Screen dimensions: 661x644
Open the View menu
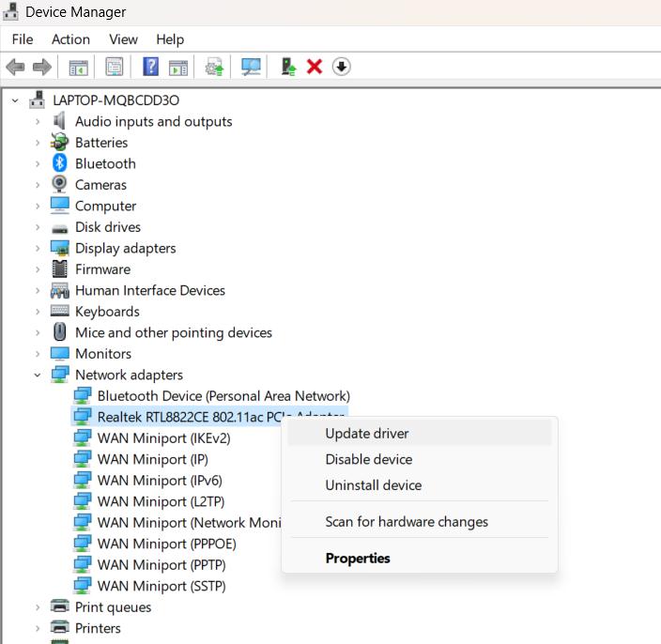[123, 39]
